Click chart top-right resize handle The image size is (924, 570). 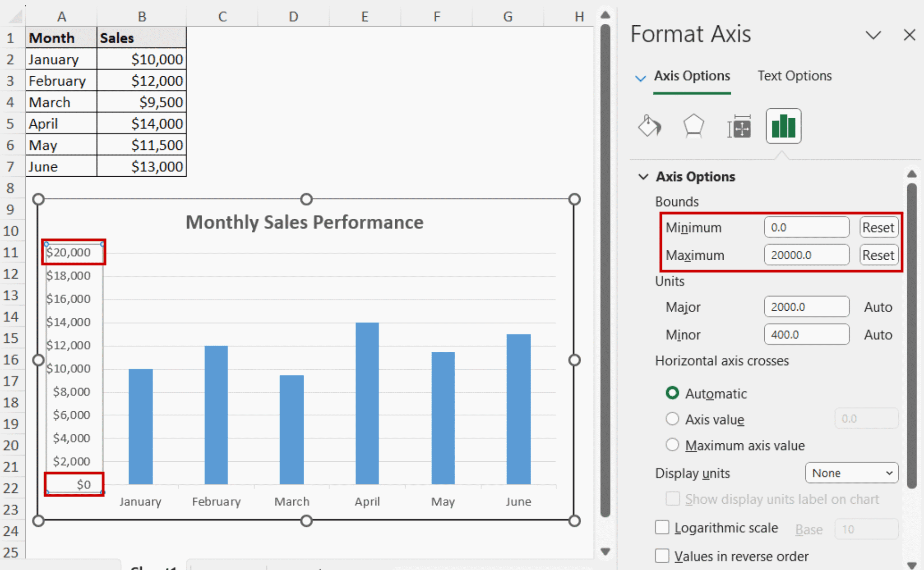click(574, 199)
